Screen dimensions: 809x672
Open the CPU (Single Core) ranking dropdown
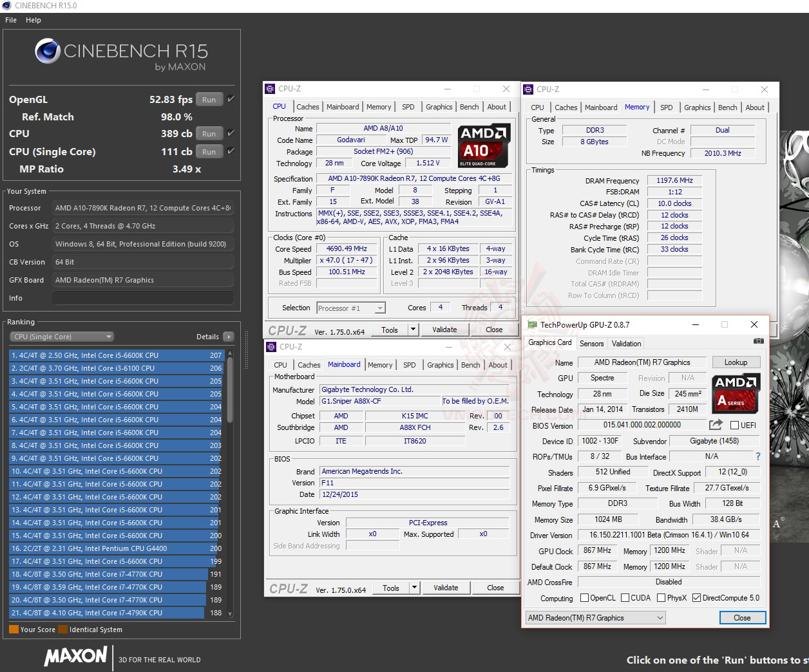62,337
